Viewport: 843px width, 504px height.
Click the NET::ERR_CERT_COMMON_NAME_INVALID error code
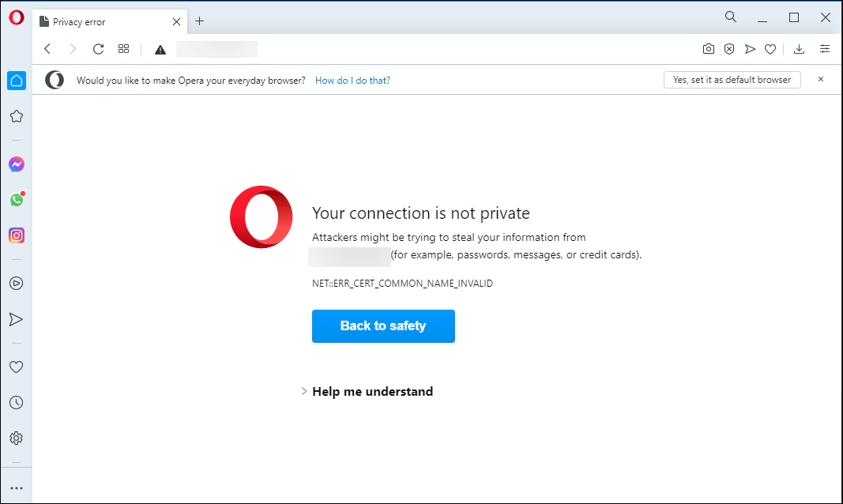(x=402, y=283)
